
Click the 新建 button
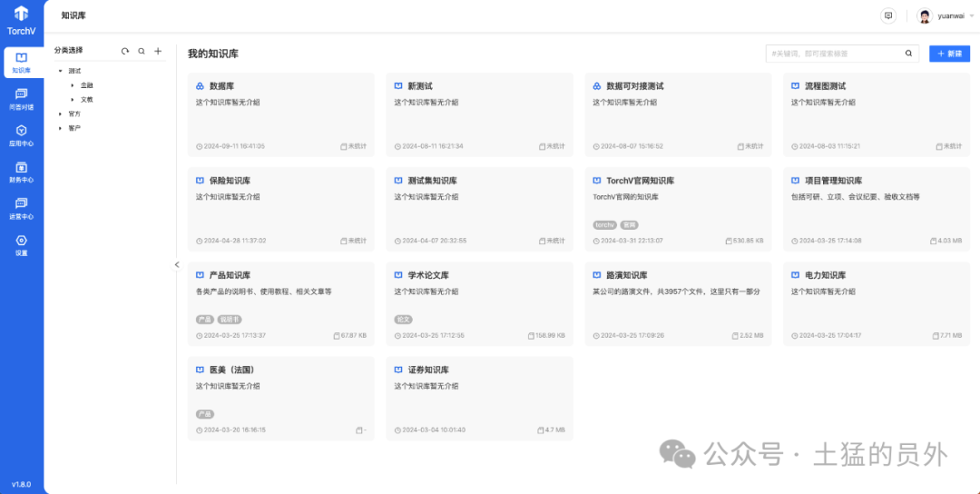pyautogui.click(x=949, y=54)
